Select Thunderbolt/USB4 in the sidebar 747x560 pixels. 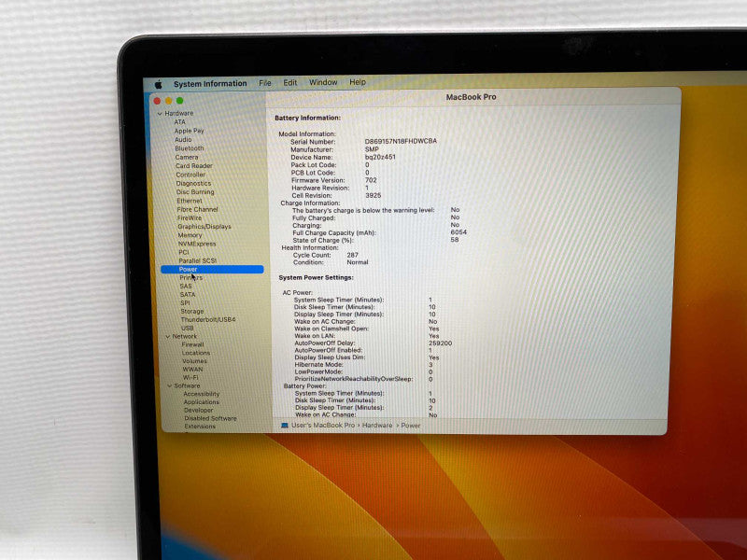coord(208,319)
